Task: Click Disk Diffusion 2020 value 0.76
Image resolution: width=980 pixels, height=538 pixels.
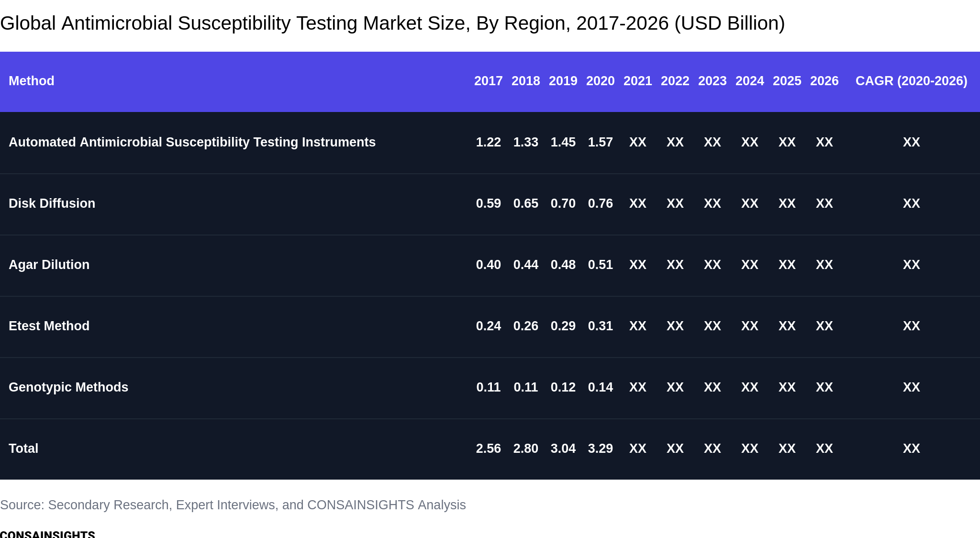Action: point(601,203)
